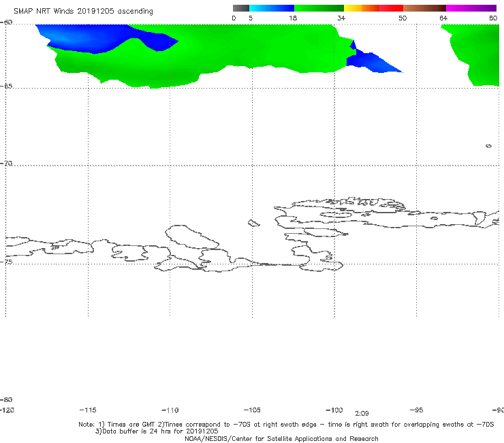Click the latitude label '-80'
The image size is (504, 443).
click(6, 399)
